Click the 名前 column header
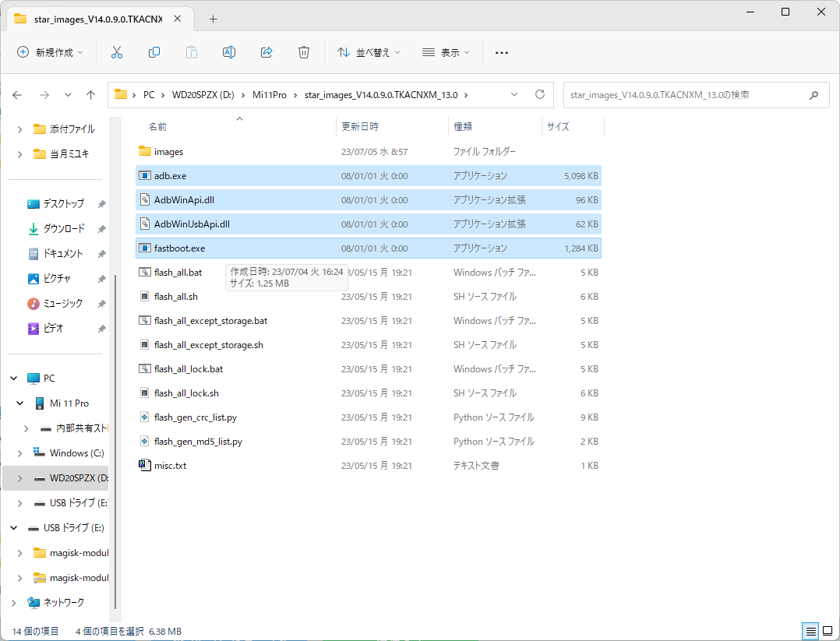The height and width of the screenshot is (641, 840). [157, 127]
